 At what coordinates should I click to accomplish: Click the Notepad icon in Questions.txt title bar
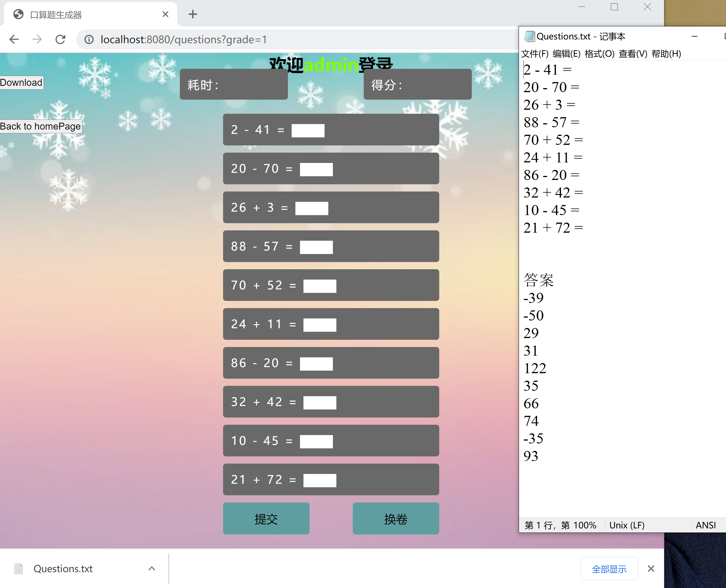click(529, 36)
